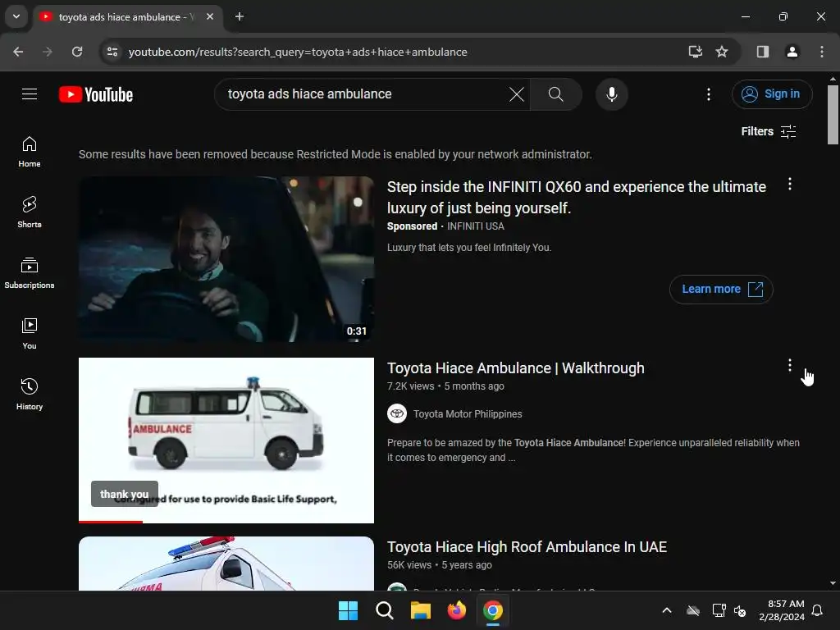
Task: Open Chrome three-dot menu
Action: point(821,52)
